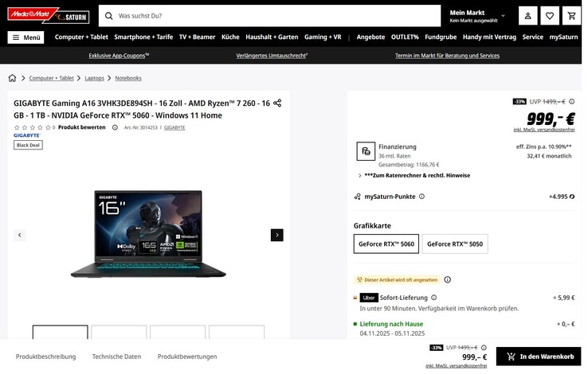Open Küche menu

click(x=230, y=37)
